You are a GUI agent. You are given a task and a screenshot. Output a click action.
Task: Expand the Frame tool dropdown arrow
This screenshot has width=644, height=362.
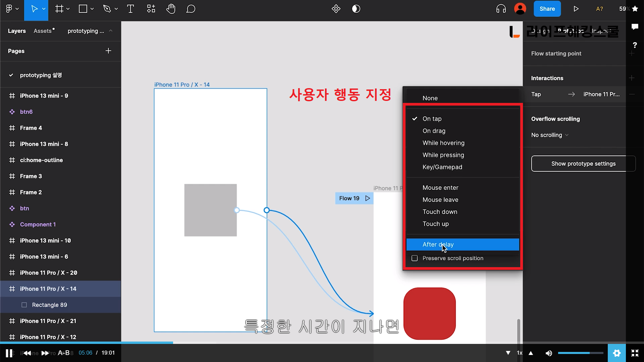[x=68, y=9]
